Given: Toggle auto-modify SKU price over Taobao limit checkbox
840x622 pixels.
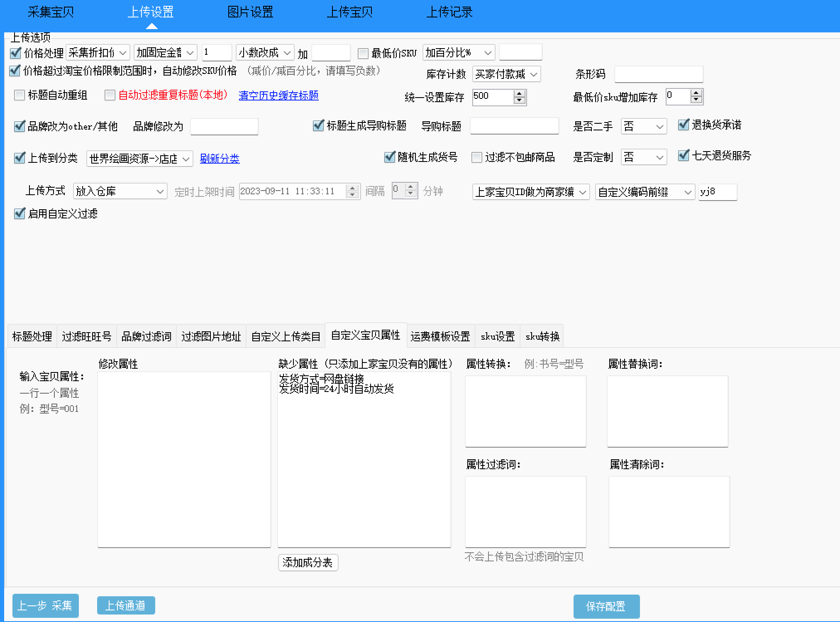Looking at the screenshot, I should pyautogui.click(x=15, y=71).
